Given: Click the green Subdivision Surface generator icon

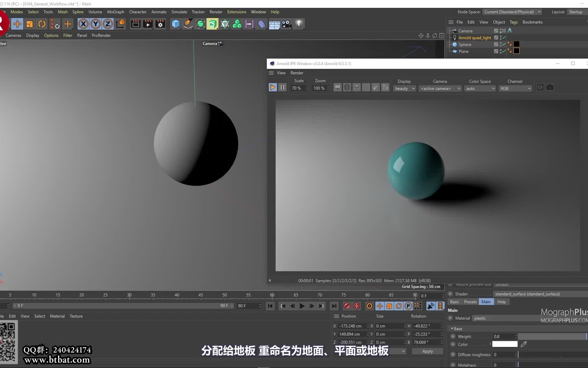Looking at the screenshot, I should (x=200, y=24).
